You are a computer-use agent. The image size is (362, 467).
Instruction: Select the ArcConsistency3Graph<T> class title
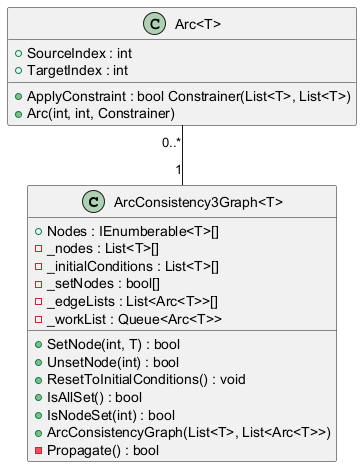[x=198, y=202]
